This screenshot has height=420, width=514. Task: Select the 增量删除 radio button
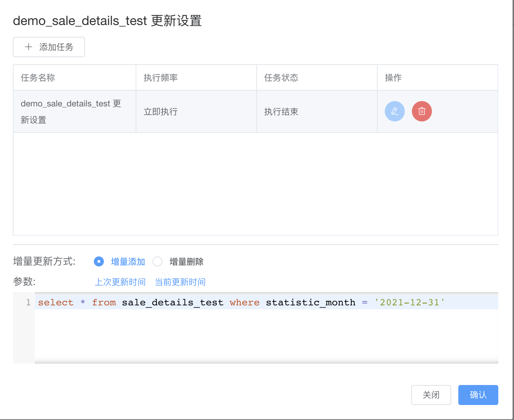tap(157, 261)
